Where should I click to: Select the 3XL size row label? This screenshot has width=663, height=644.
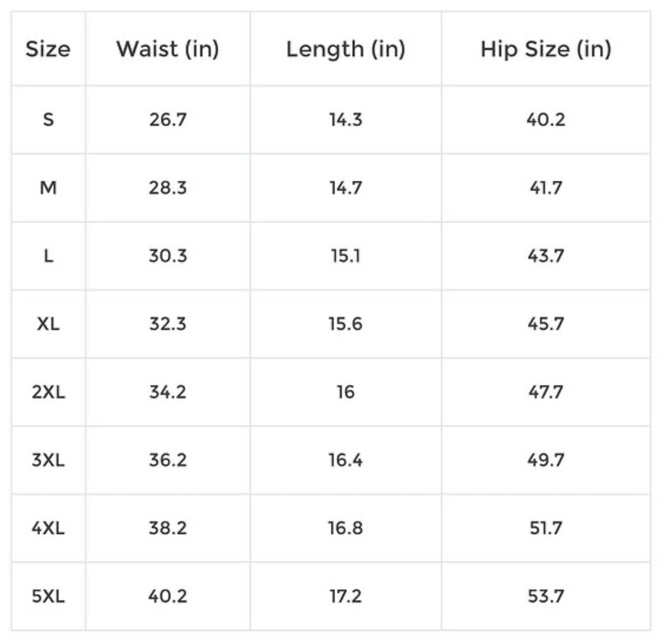click(x=48, y=460)
